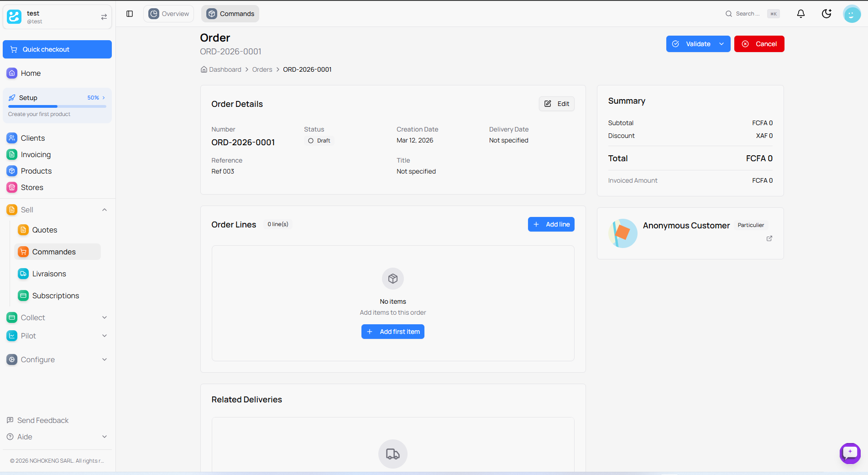The width and height of the screenshot is (868, 475).
Task: Click the user avatar icon
Action: [x=852, y=14]
